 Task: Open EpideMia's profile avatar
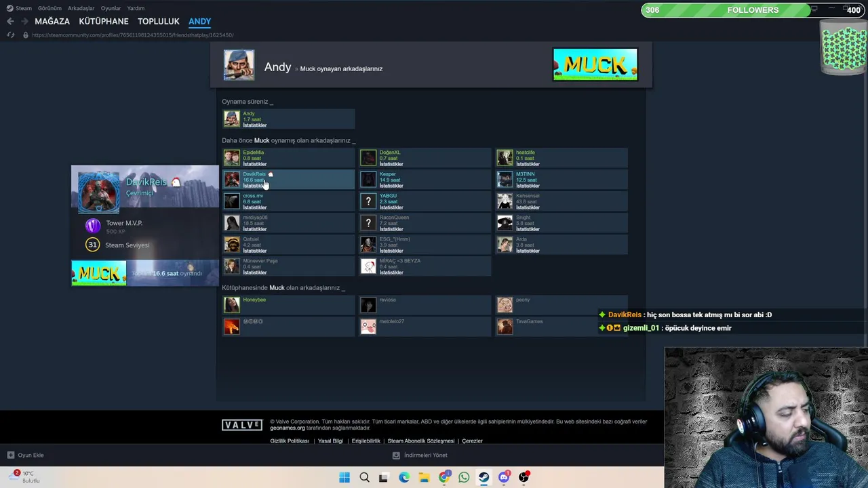(232, 158)
